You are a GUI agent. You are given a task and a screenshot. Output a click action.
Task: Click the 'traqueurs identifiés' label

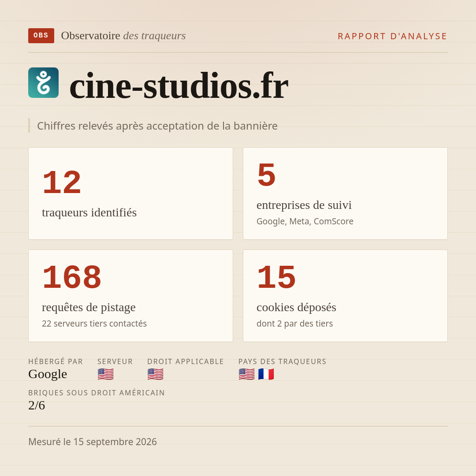pos(89,212)
